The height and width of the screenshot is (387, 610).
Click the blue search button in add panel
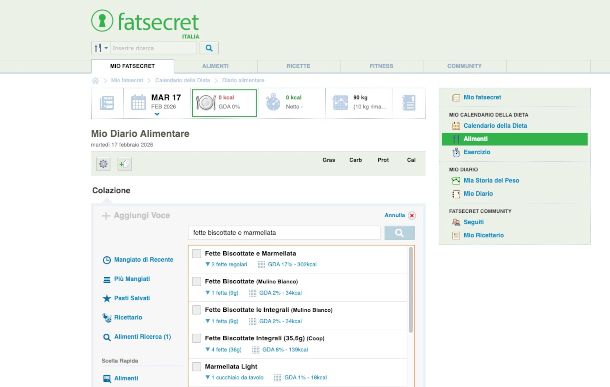pos(400,233)
